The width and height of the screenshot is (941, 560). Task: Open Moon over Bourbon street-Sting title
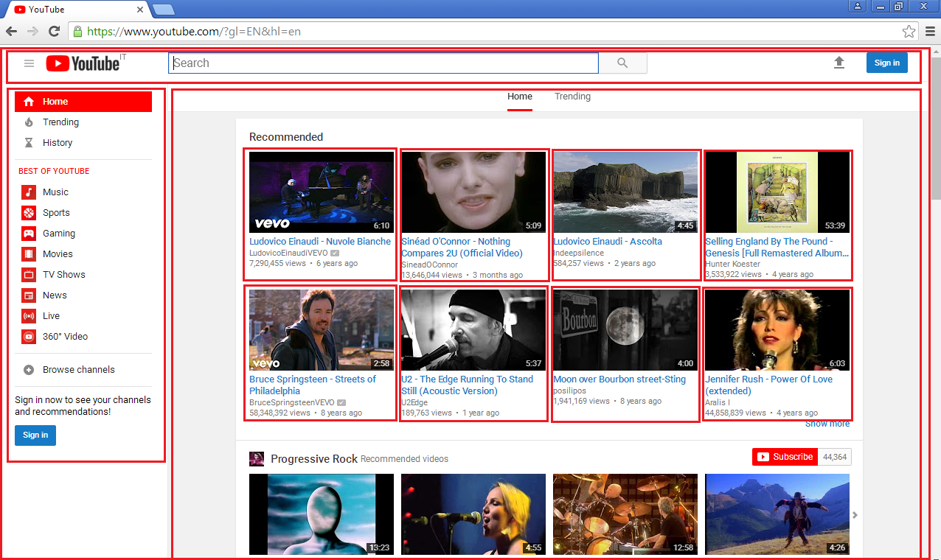(619, 379)
